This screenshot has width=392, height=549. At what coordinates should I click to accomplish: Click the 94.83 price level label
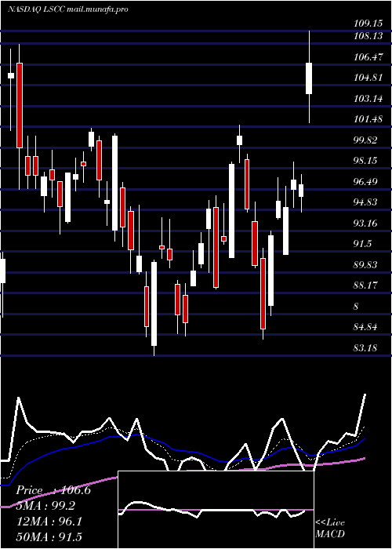[366, 202]
